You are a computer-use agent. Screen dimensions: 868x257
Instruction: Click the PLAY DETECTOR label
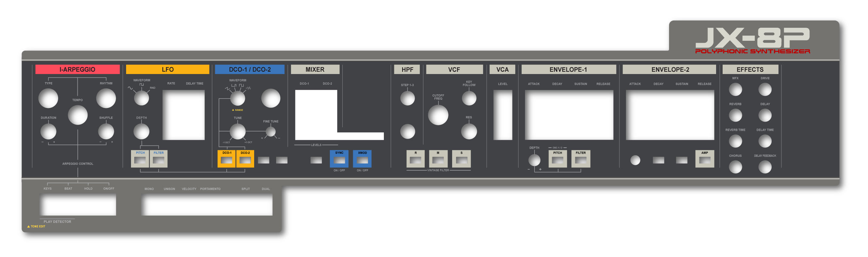click(57, 222)
